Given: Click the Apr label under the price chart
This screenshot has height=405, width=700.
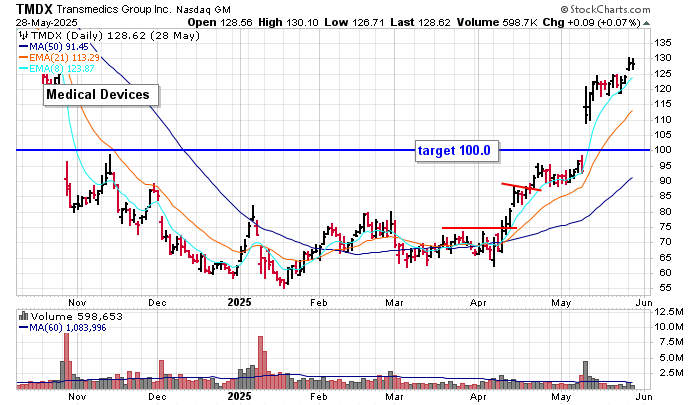Looking at the screenshot, I should pyautogui.click(x=478, y=303).
